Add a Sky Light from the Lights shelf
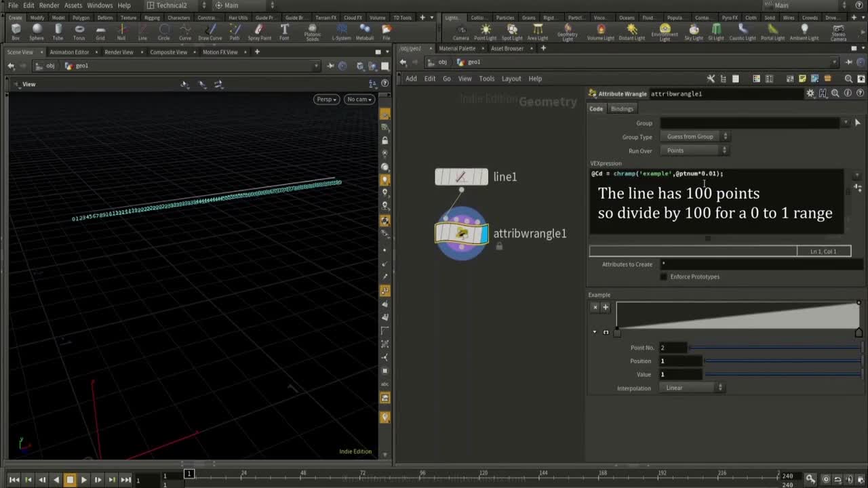 pos(694,30)
